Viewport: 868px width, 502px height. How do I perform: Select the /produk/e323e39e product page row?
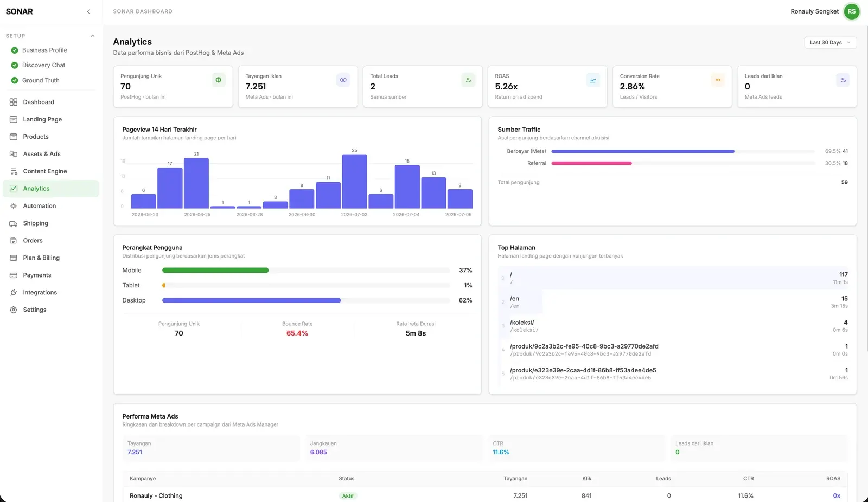pos(673,374)
